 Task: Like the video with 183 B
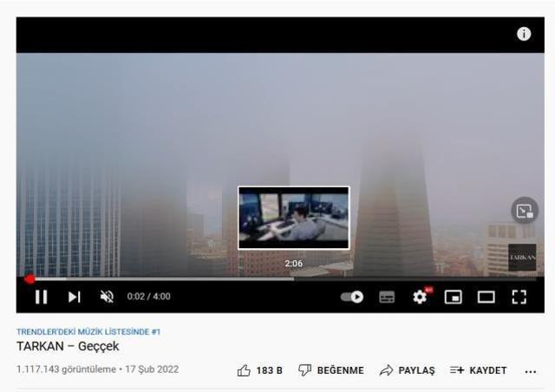point(259,370)
